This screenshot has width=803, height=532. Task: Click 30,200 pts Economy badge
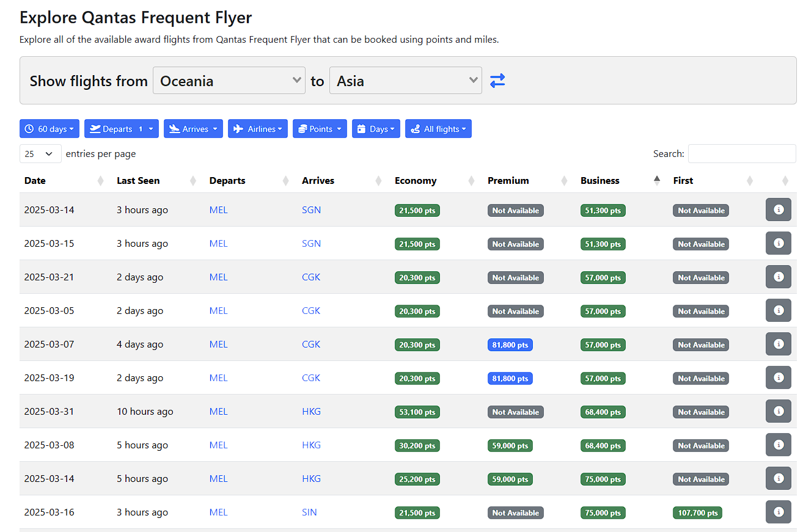tap(417, 446)
